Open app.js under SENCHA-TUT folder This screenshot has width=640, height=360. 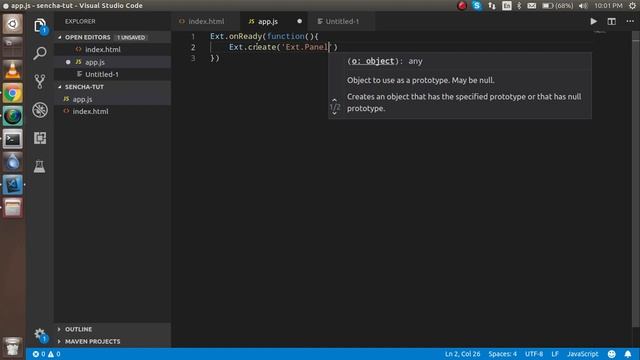point(113,99)
